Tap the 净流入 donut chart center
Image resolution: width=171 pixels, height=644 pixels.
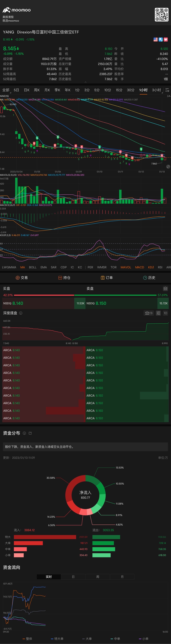85,495
